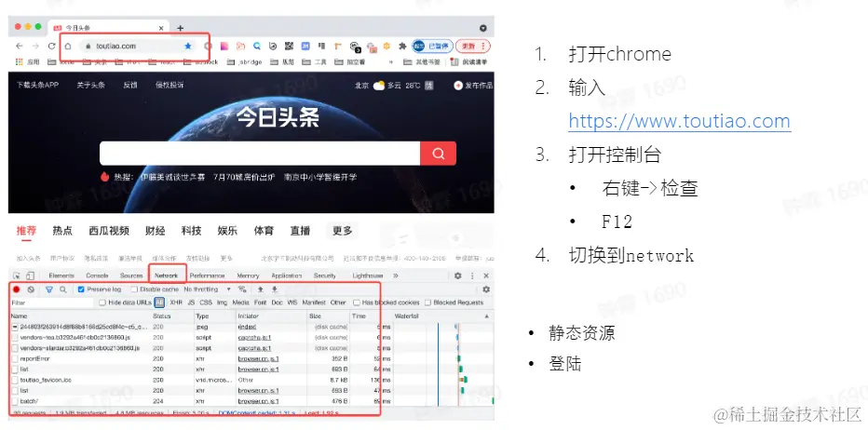Select the XHR request type filter
This screenshot has height=430, width=868.
[175, 302]
